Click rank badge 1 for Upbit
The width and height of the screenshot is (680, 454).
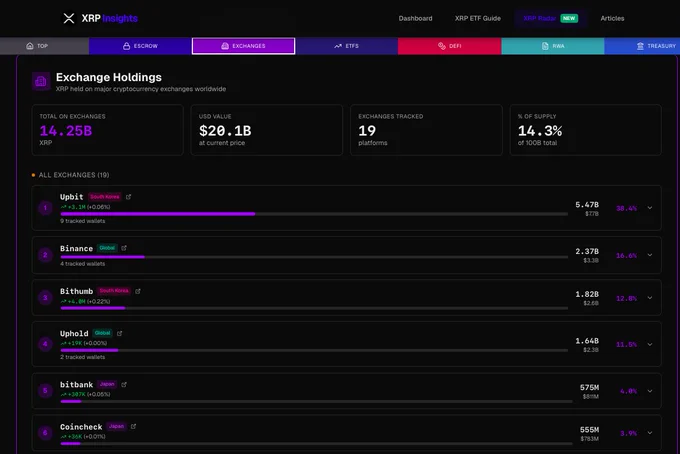tap(45, 208)
